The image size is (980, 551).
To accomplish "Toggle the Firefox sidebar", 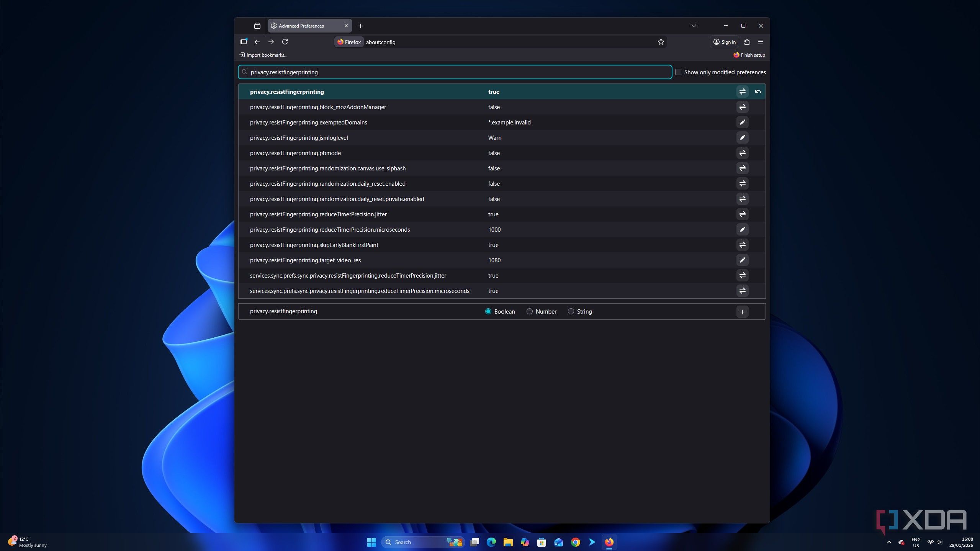I will coord(244,42).
